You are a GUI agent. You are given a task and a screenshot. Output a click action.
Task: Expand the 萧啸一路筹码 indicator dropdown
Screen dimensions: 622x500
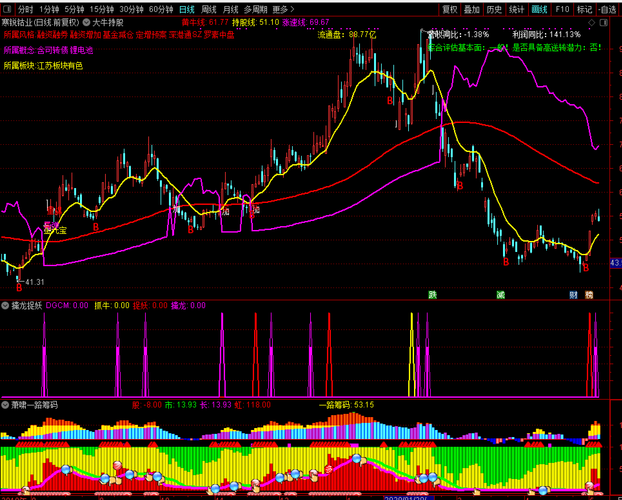tap(5, 405)
